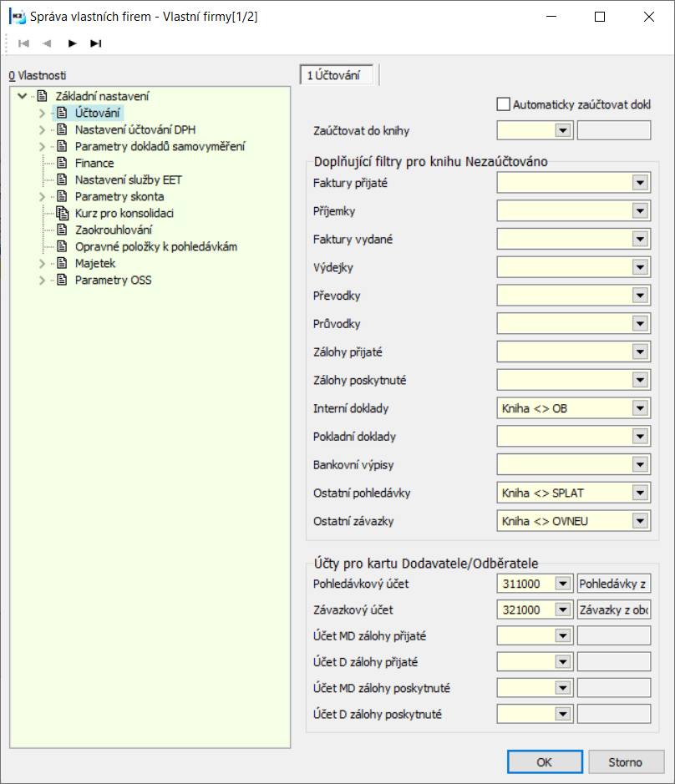
Task: Jump to last record arrow
Action: coord(96,43)
